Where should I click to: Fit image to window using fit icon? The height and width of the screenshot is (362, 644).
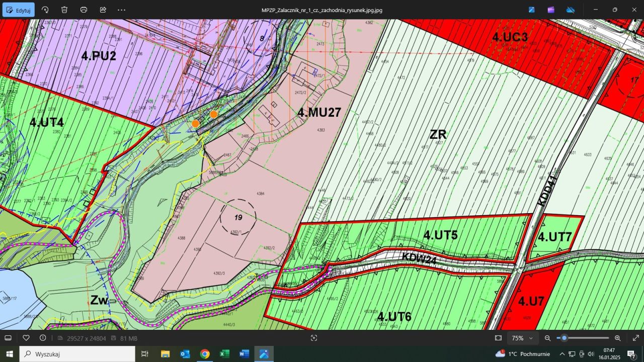pos(498,338)
